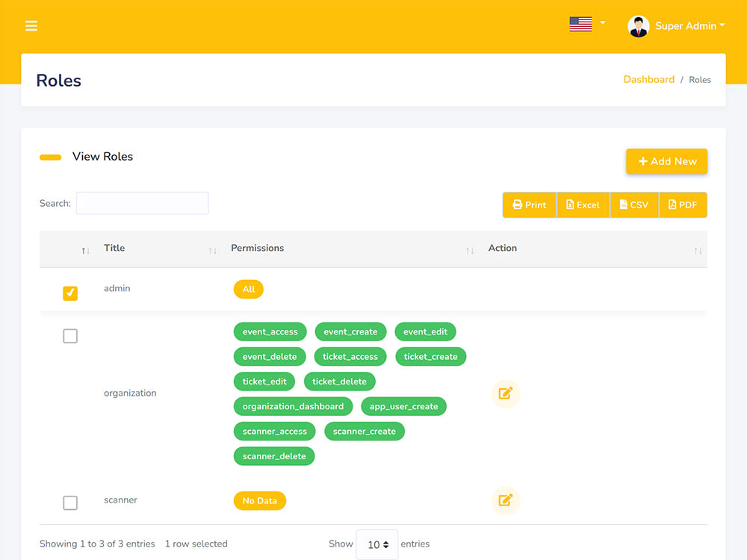The image size is (747, 560).
Task: Click the scanner title cell
Action: click(x=120, y=500)
